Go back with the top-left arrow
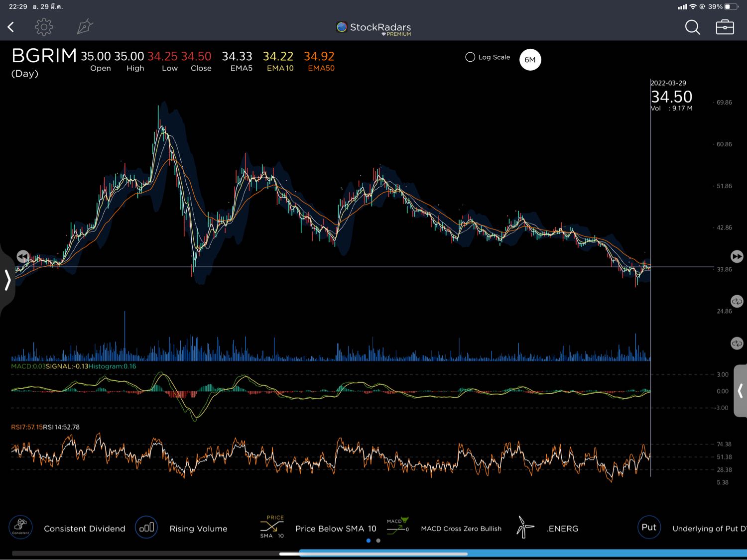The width and height of the screenshot is (747, 560). click(10, 27)
